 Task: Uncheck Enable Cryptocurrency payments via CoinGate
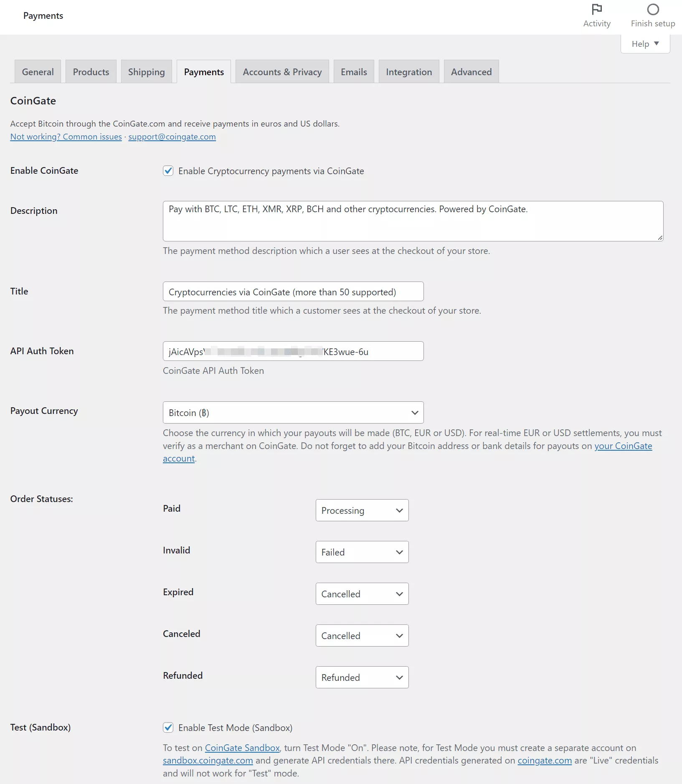(x=168, y=170)
